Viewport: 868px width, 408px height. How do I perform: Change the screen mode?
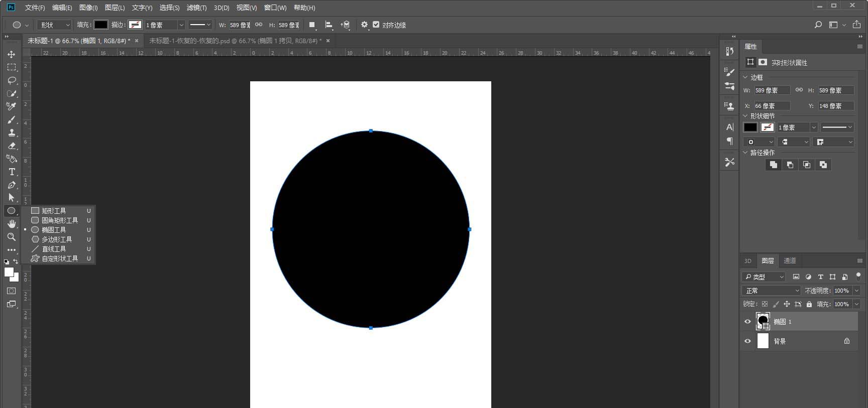click(x=11, y=304)
